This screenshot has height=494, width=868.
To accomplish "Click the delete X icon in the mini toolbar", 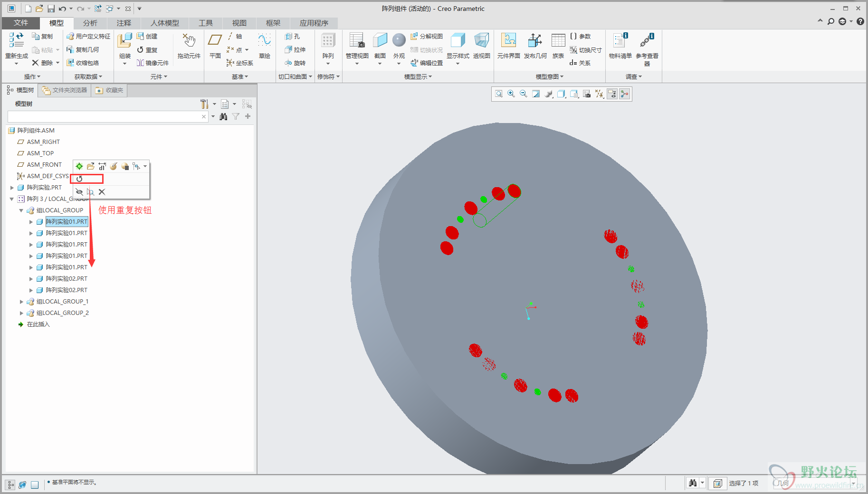I will (102, 192).
